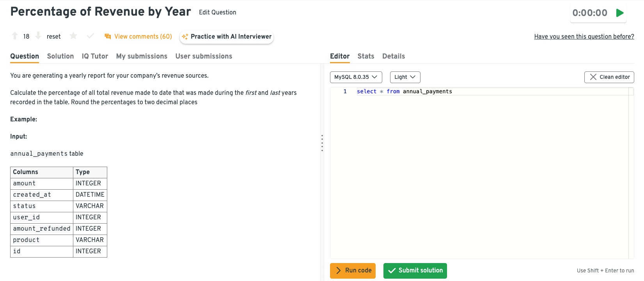Open the IQ Tutor tab
Viewport: 644px width, 281px height.
point(95,56)
